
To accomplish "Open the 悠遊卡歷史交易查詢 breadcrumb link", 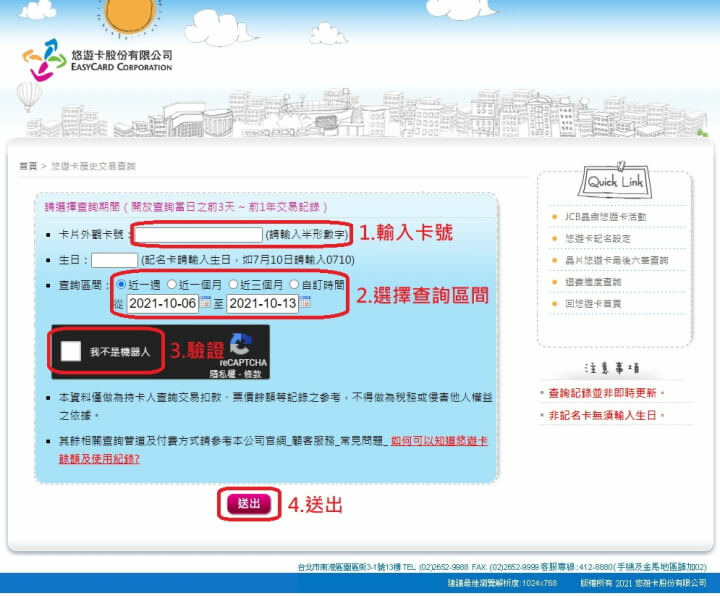I will [x=93, y=166].
